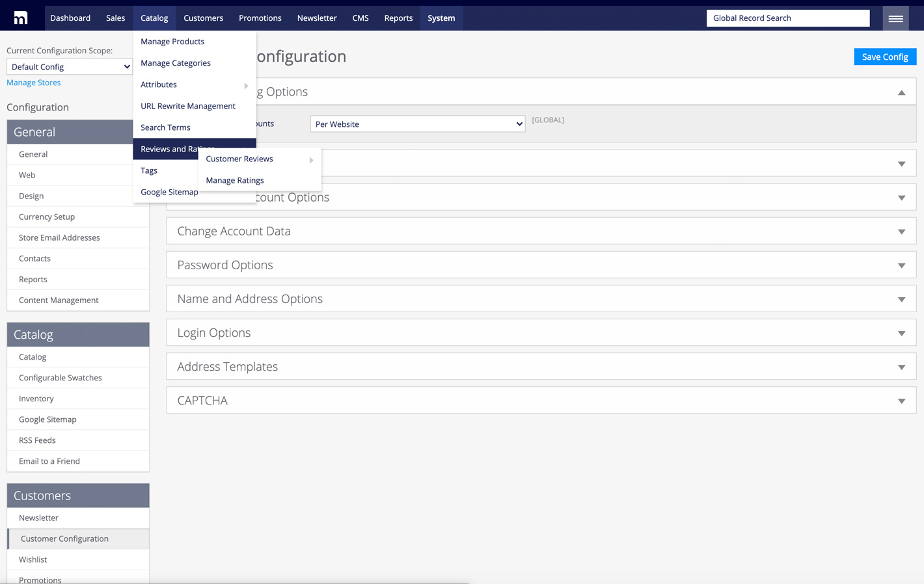Select Manage Ratings from submenu

235,181
